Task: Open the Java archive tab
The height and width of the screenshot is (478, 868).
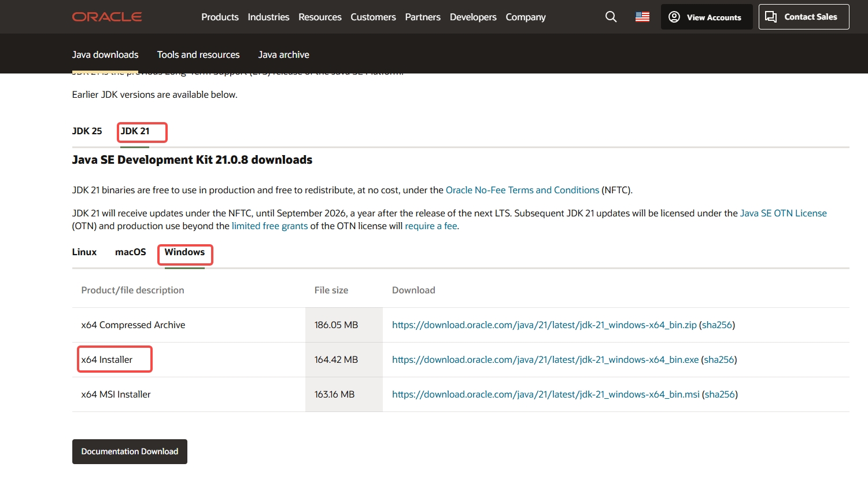Action: tap(283, 54)
